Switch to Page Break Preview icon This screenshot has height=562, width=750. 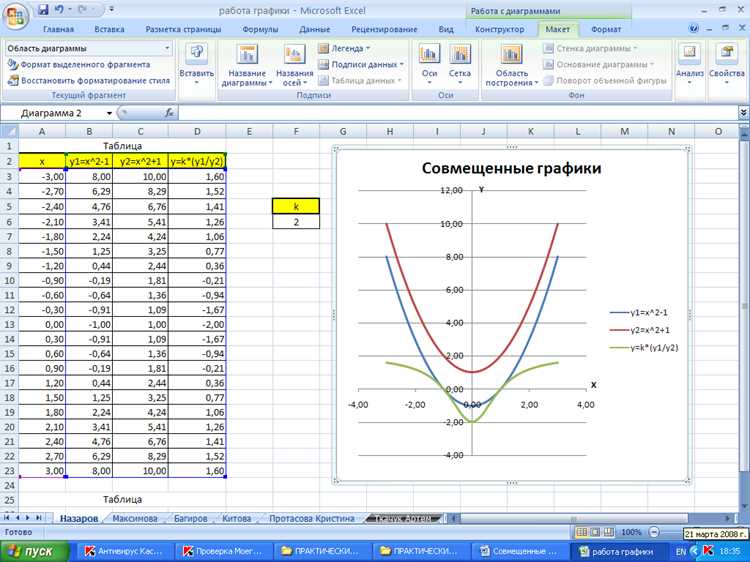608,532
